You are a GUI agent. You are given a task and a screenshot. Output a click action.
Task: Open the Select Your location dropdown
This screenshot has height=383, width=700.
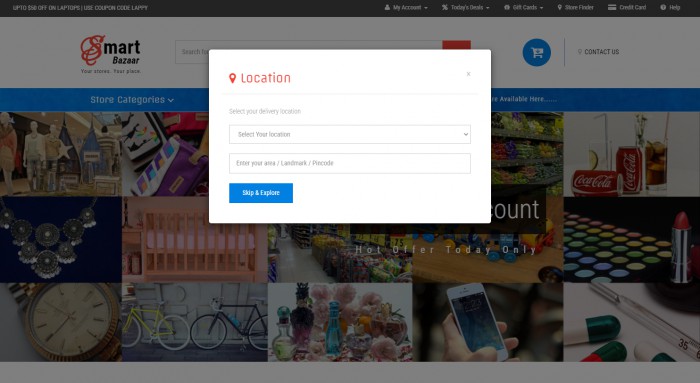350,134
